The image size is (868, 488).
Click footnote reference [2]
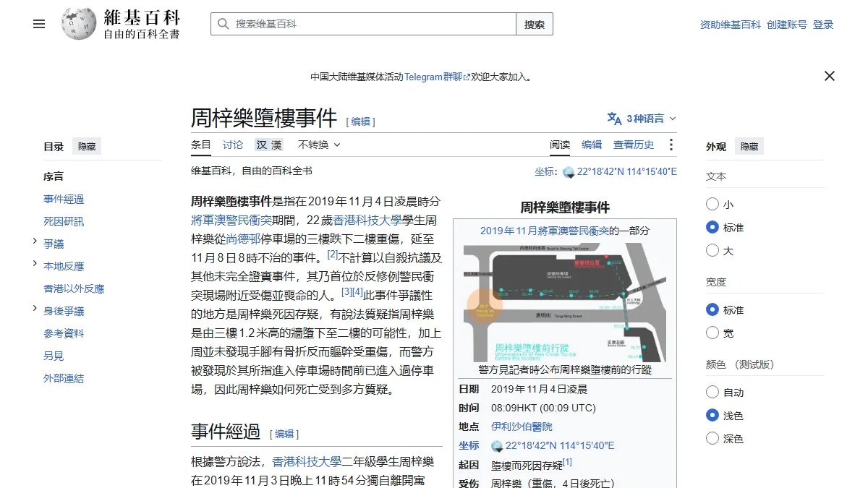[x=333, y=254]
